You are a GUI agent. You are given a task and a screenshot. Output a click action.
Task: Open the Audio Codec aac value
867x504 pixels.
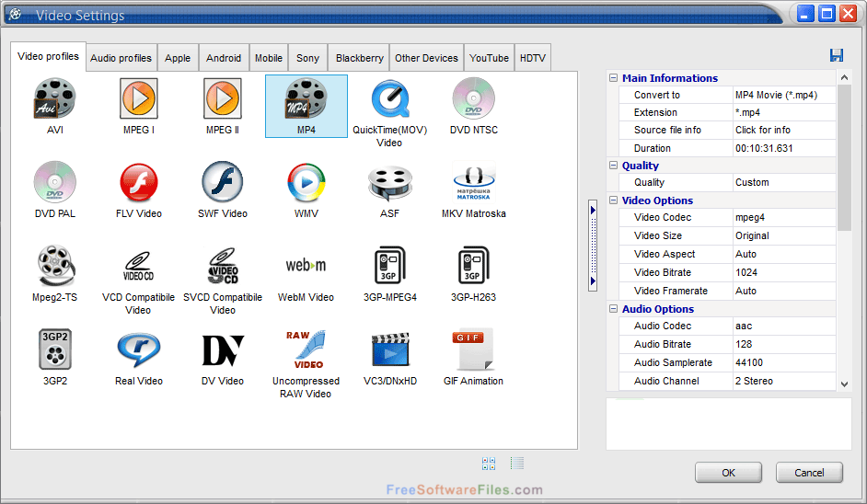(784, 326)
